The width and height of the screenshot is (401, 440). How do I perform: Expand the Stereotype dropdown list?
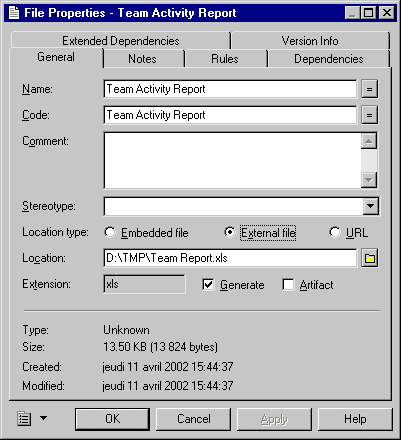[x=371, y=206]
